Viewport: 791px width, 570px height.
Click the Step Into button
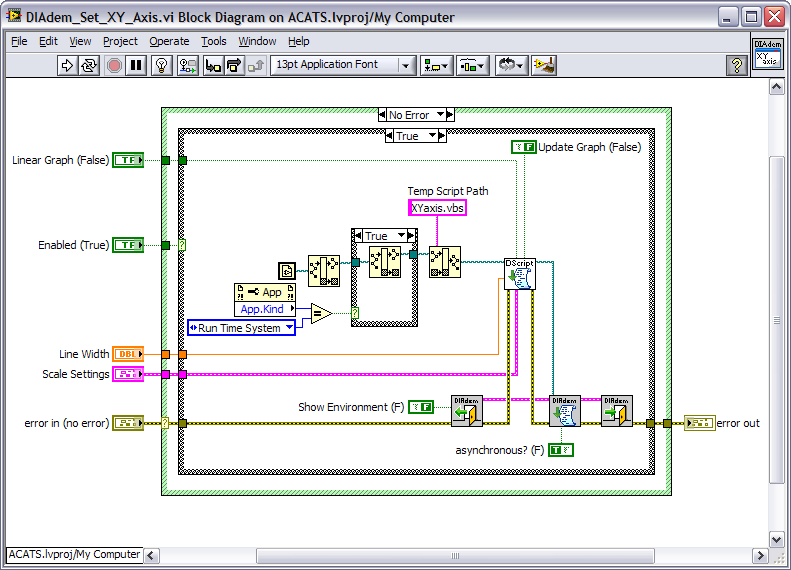point(213,66)
